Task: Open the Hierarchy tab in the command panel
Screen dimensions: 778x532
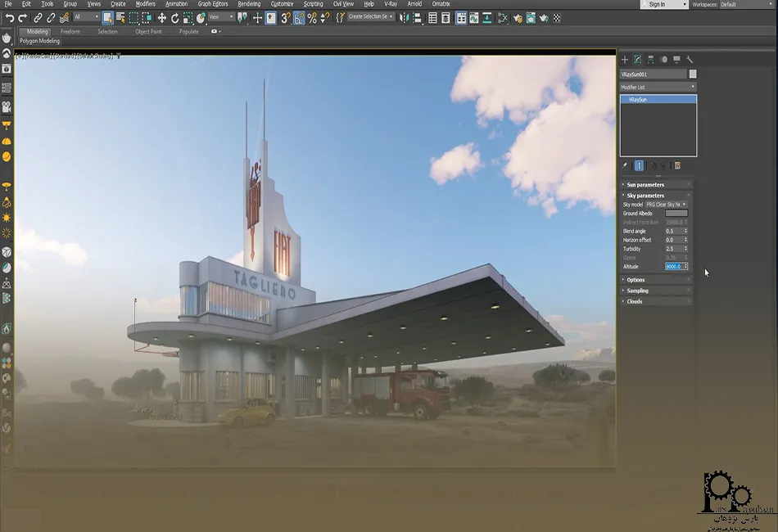Action: [650, 60]
